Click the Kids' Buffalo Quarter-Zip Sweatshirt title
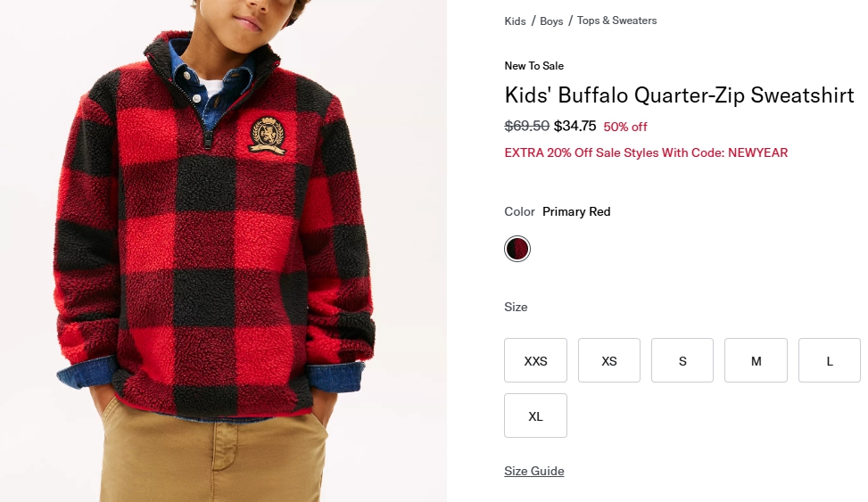Screen dimensions: 868x502 click(x=679, y=95)
